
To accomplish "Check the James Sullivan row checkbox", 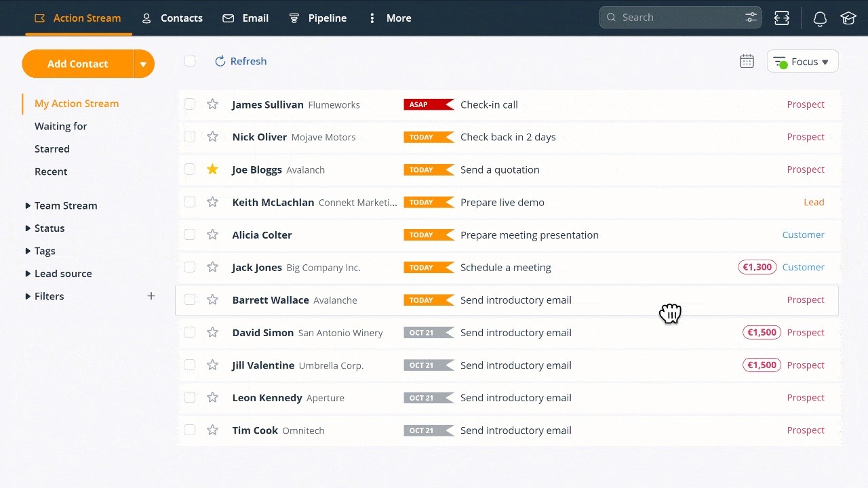I will coord(190,104).
